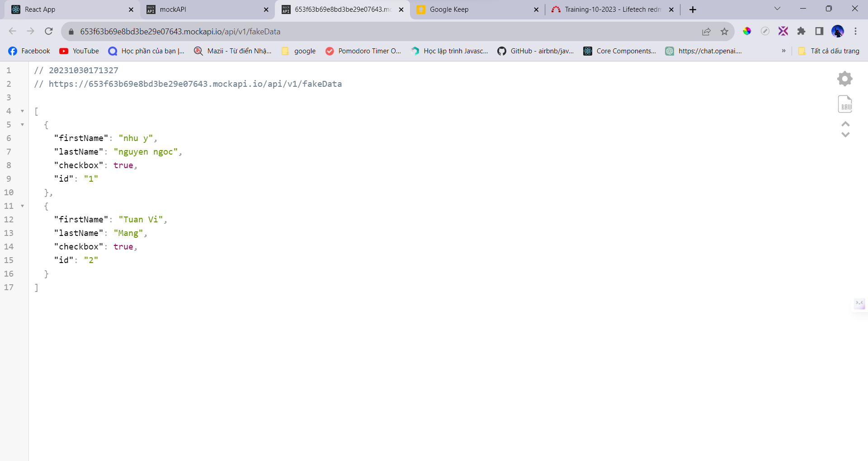Click the collapse all up chevron
Viewport: 868px width, 461px height.
tap(845, 124)
